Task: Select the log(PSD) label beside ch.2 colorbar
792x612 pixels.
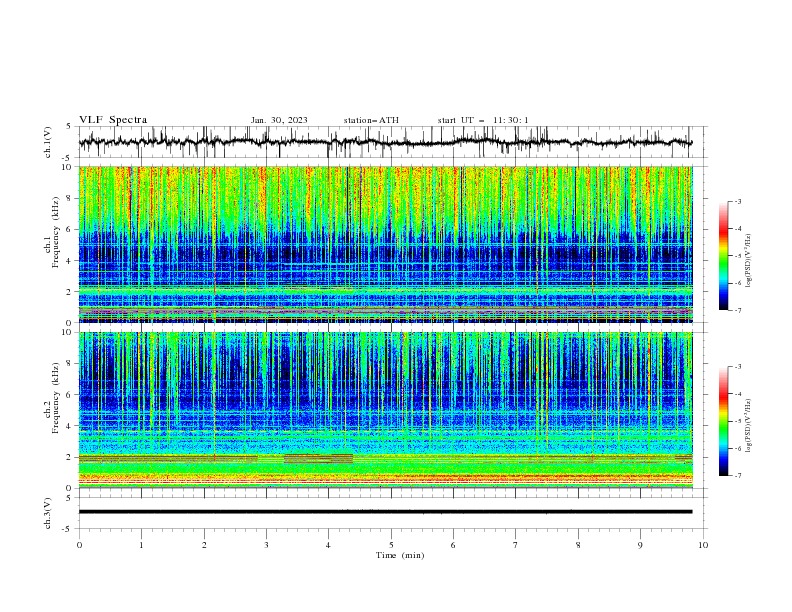Action: [748, 426]
